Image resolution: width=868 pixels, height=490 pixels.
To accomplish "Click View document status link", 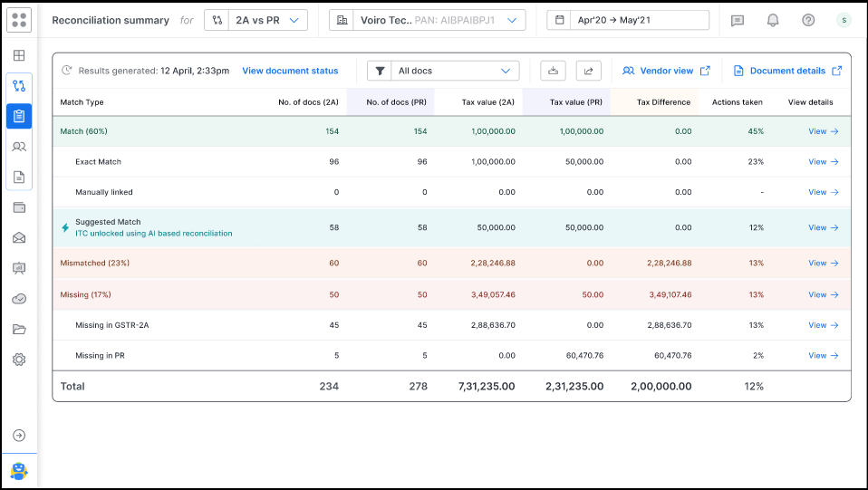I will coord(290,71).
